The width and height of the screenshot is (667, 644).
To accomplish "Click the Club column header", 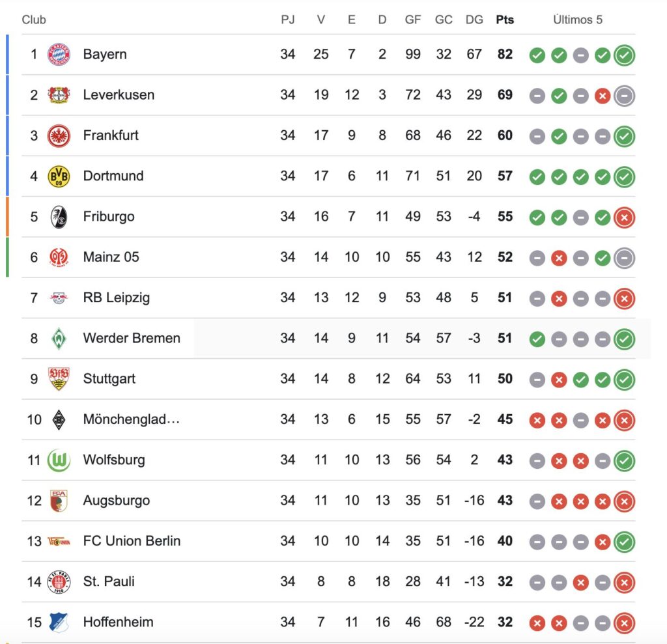I will point(34,20).
